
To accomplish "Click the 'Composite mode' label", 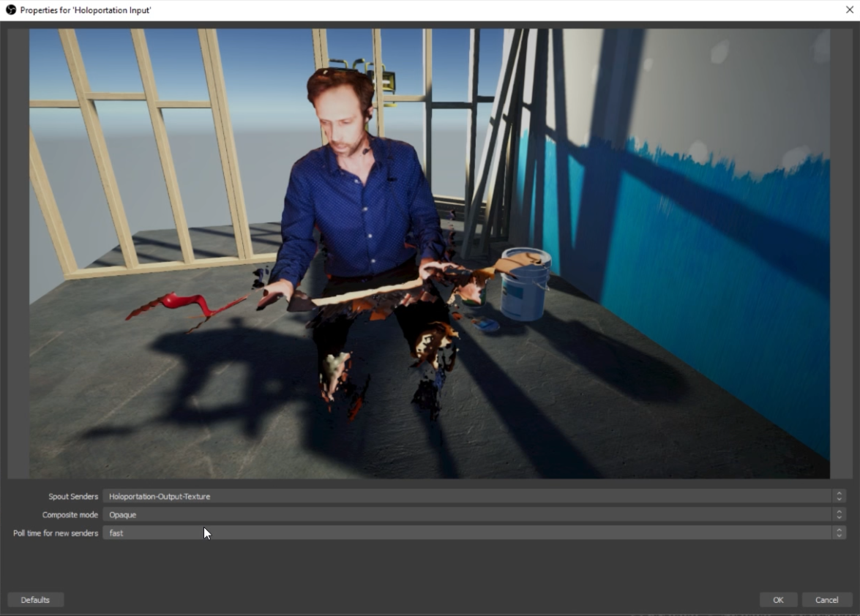I will (x=70, y=514).
